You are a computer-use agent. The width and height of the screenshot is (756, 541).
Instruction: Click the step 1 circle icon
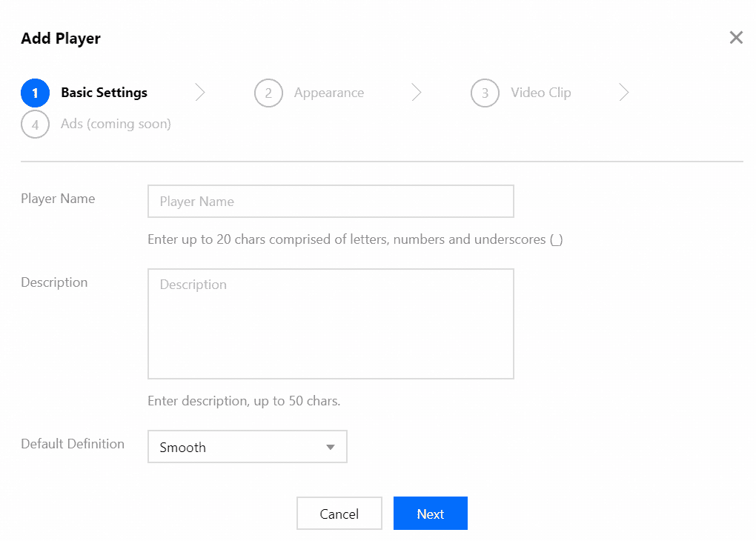coord(35,93)
